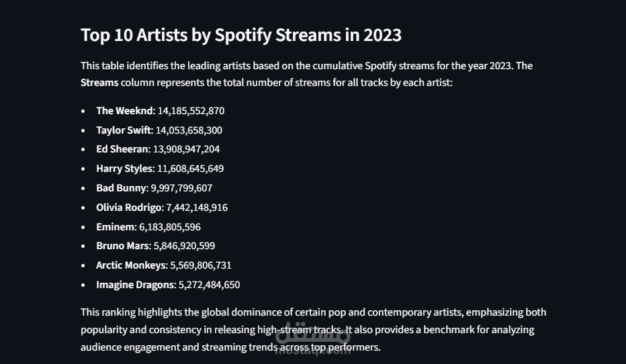Click Taylor Swift's stream count 14,053,658,300

(x=189, y=130)
